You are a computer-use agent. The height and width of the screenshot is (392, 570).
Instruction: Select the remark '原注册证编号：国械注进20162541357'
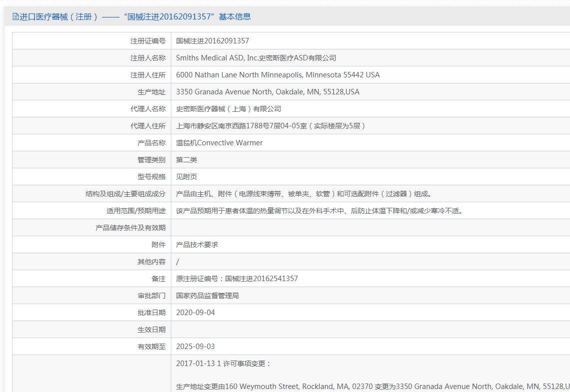point(237,279)
